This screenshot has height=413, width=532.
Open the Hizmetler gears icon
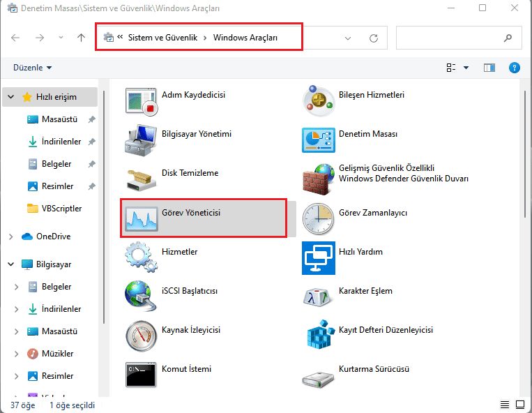(141, 257)
